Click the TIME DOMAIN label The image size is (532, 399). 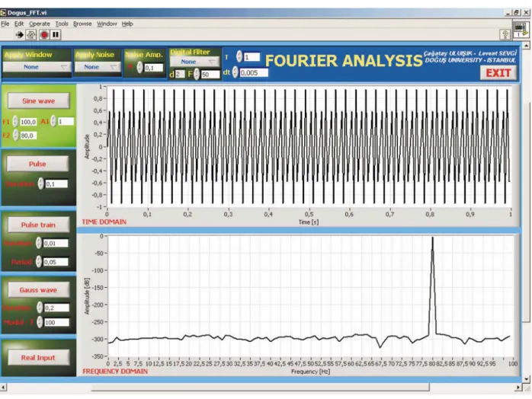(104, 222)
